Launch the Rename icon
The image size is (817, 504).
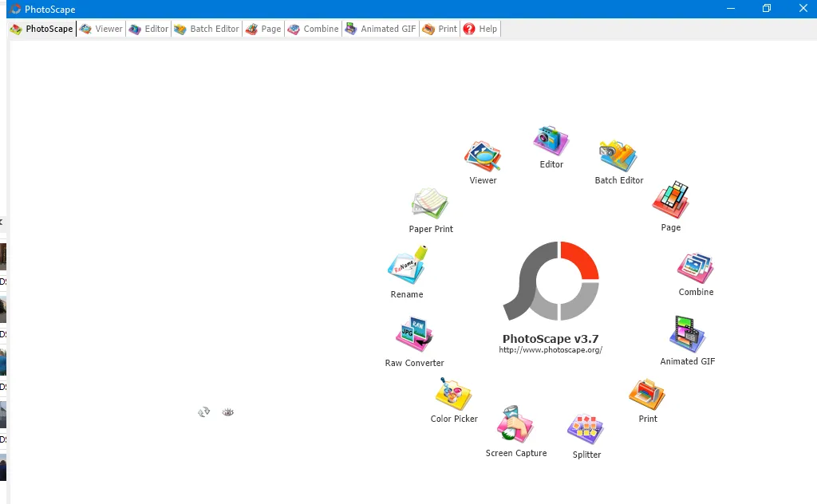(408, 265)
